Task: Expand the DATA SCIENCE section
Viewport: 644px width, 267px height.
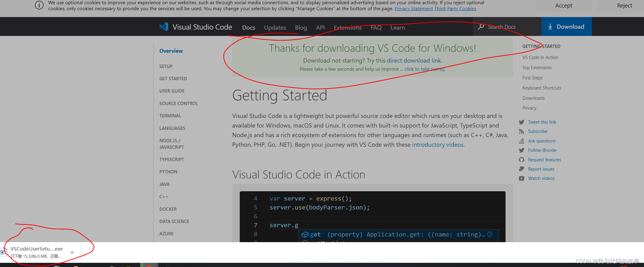Action: pos(174,221)
